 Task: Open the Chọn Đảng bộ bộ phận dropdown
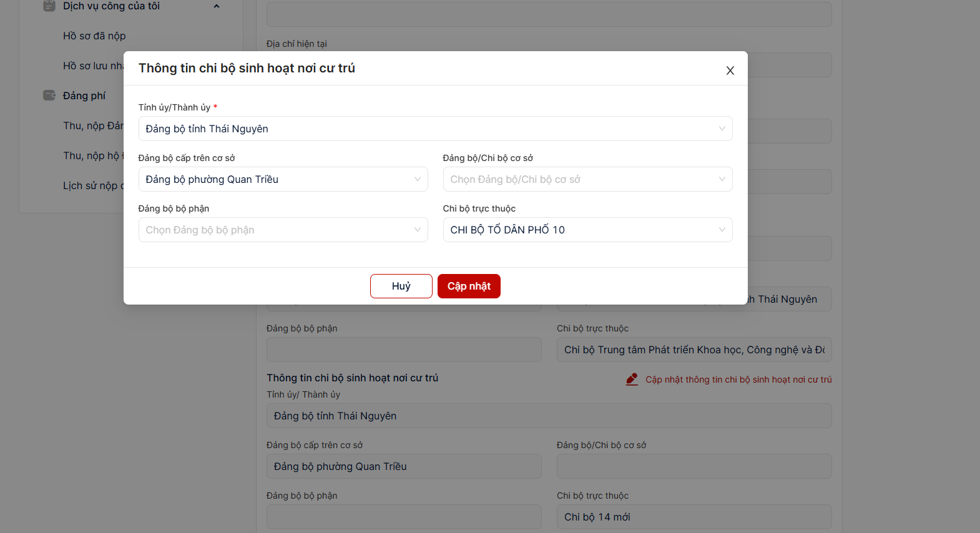(283, 230)
